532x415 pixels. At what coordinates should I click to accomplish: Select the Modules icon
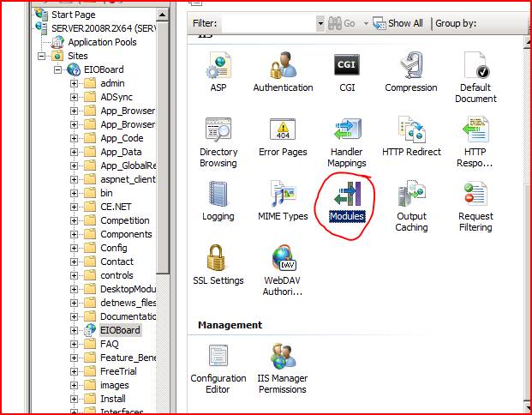(x=347, y=202)
